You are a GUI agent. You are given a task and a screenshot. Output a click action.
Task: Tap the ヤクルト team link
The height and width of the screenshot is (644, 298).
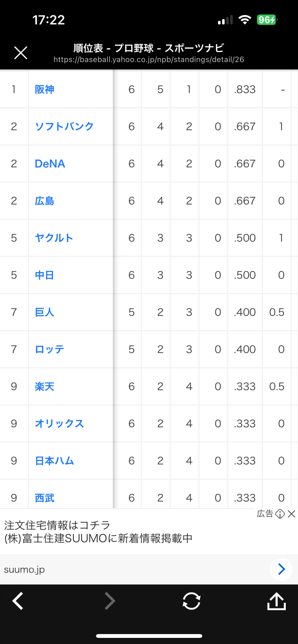tap(54, 238)
